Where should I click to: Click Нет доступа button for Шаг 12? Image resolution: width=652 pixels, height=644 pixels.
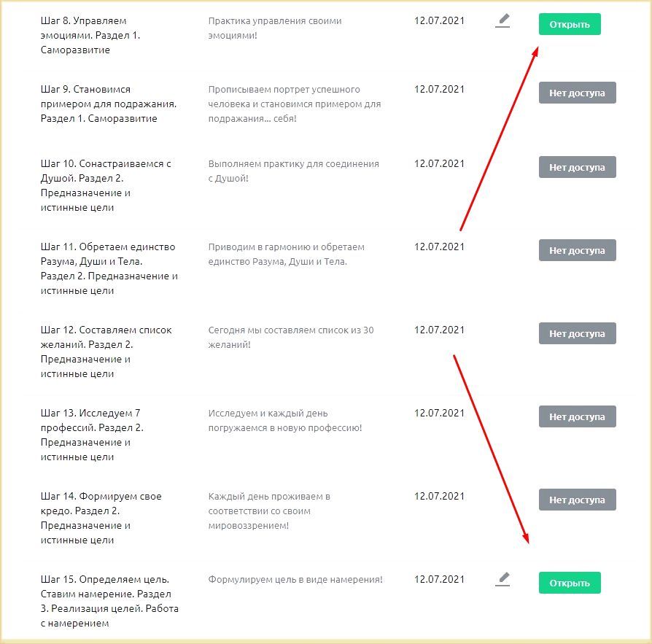coord(577,333)
